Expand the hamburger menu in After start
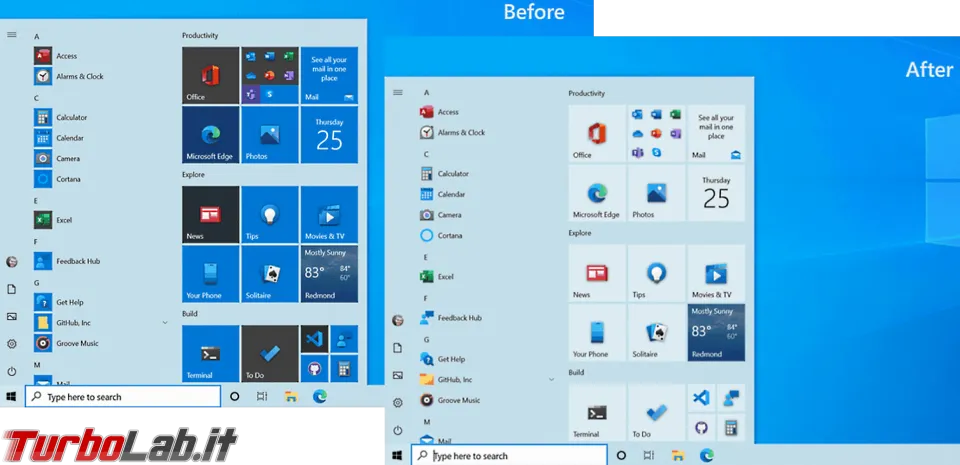The image size is (960, 465). pyautogui.click(x=398, y=92)
